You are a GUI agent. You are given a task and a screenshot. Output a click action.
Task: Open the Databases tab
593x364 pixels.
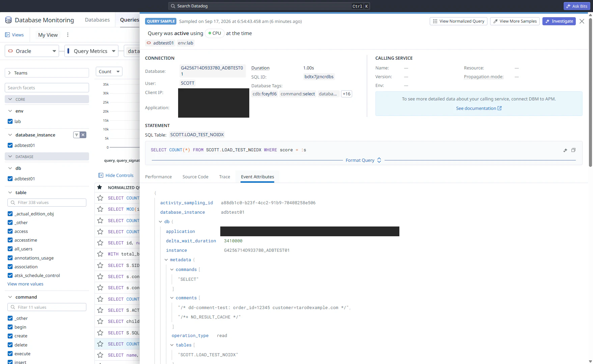(x=97, y=20)
